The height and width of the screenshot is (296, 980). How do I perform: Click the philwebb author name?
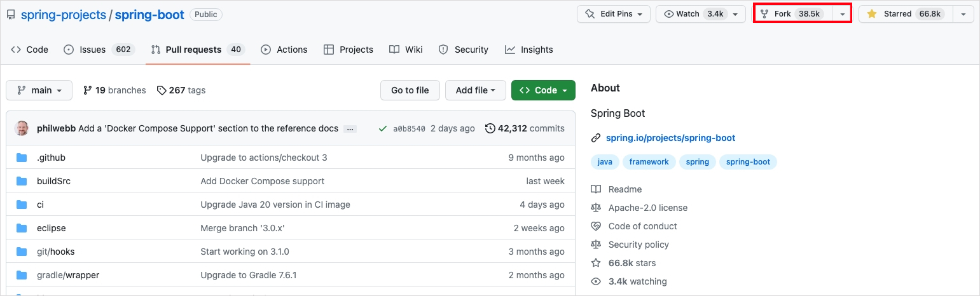[x=56, y=128]
